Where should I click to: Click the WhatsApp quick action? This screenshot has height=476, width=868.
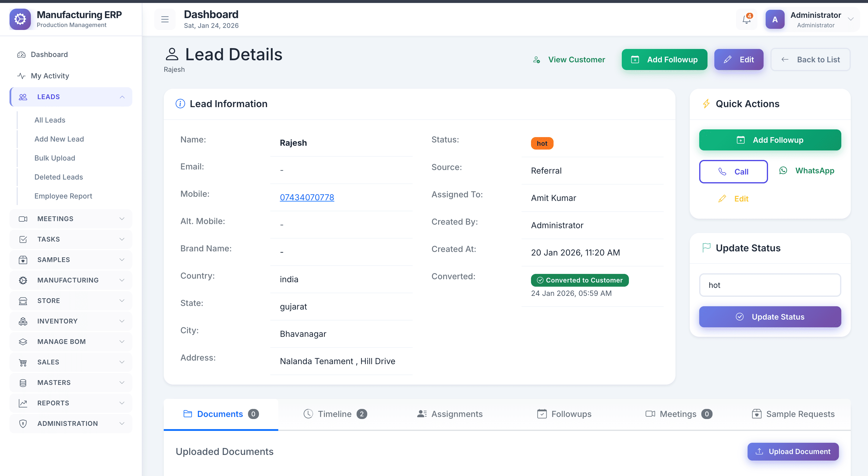click(x=807, y=171)
